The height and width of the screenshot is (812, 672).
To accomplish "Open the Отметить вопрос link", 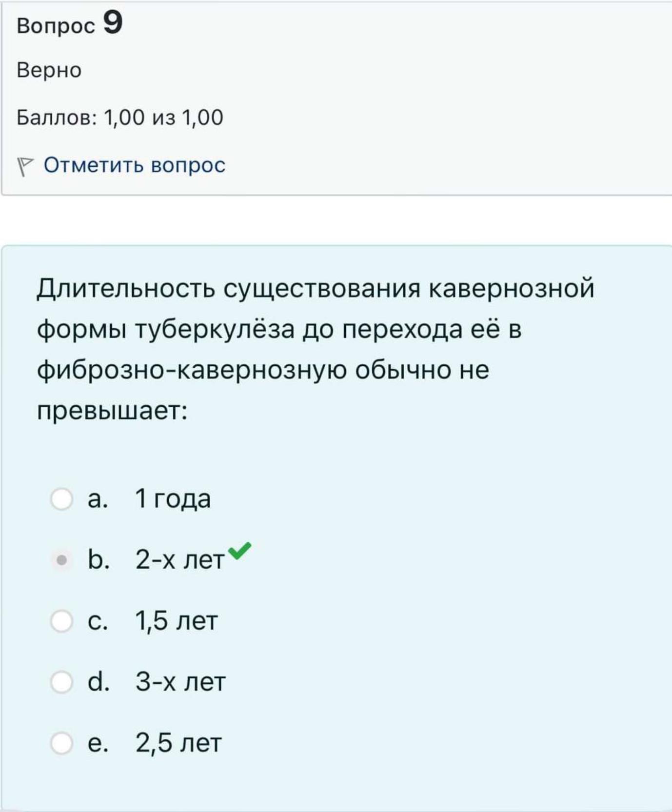I will (135, 165).
